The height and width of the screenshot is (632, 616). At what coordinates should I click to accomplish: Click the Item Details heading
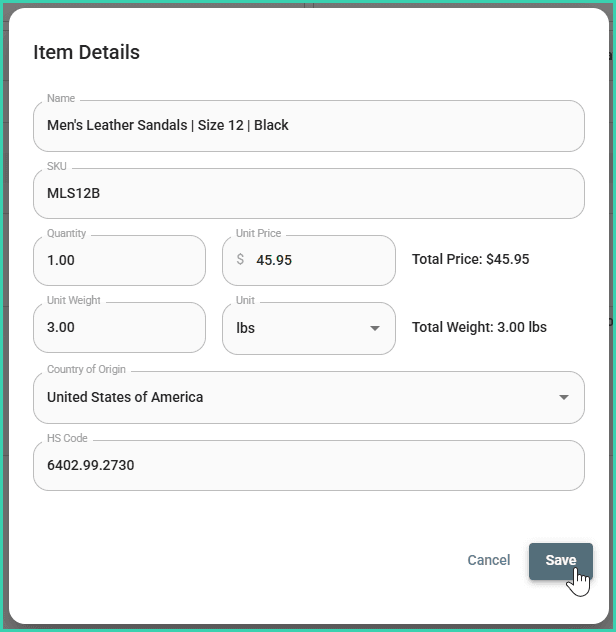(x=87, y=52)
